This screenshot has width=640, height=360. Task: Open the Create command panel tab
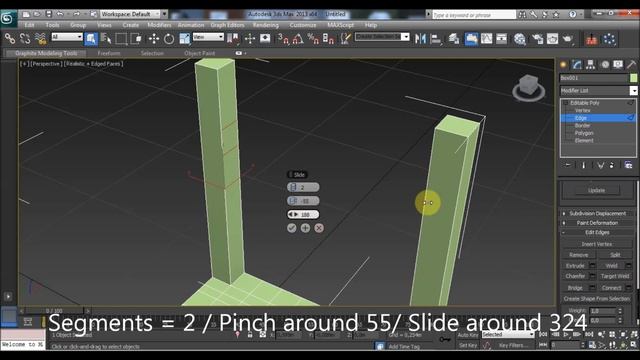564,64
